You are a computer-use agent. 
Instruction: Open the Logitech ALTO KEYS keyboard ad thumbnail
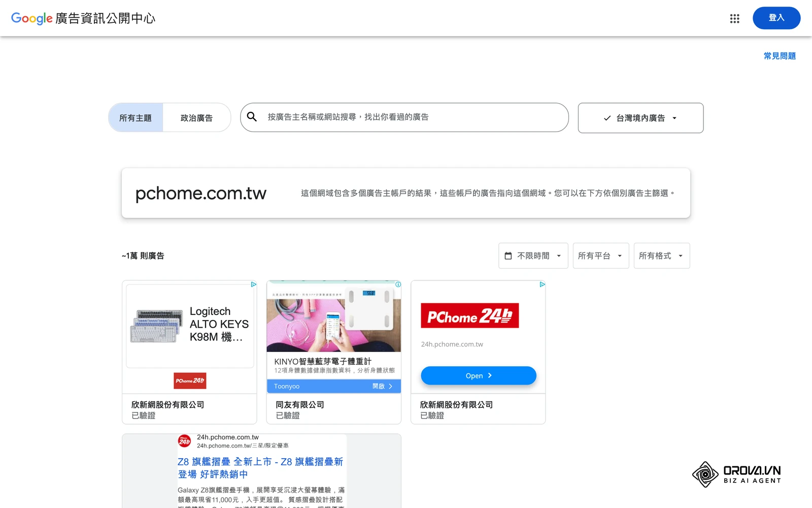(x=190, y=326)
